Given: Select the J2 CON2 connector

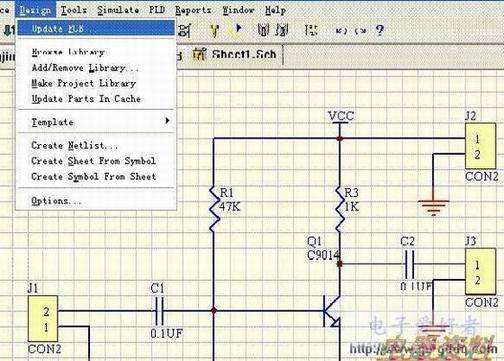Looking at the screenshot, I should (x=480, y=146).
